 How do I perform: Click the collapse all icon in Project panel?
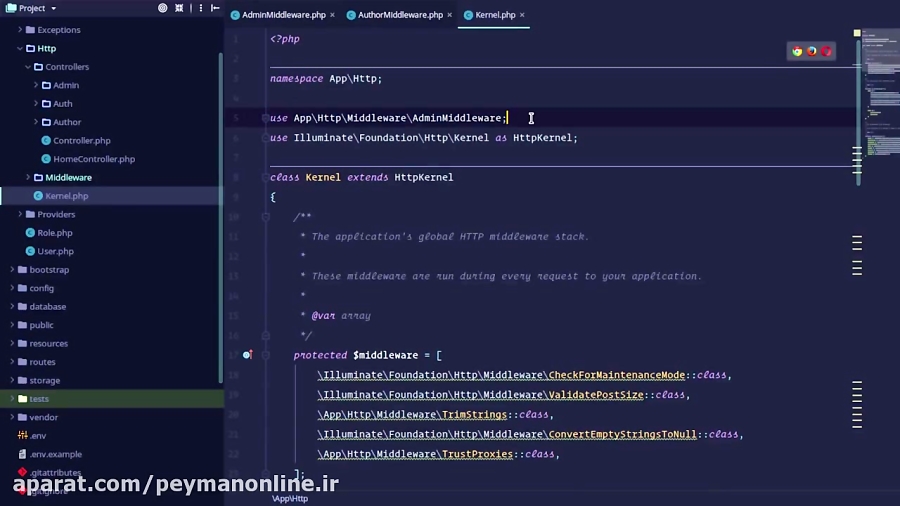(x=179, y=8)
